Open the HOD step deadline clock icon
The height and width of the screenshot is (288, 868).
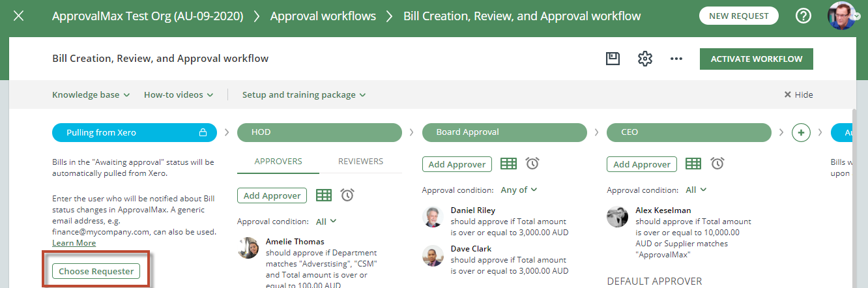pyautogui.click(x=347, y=195)
